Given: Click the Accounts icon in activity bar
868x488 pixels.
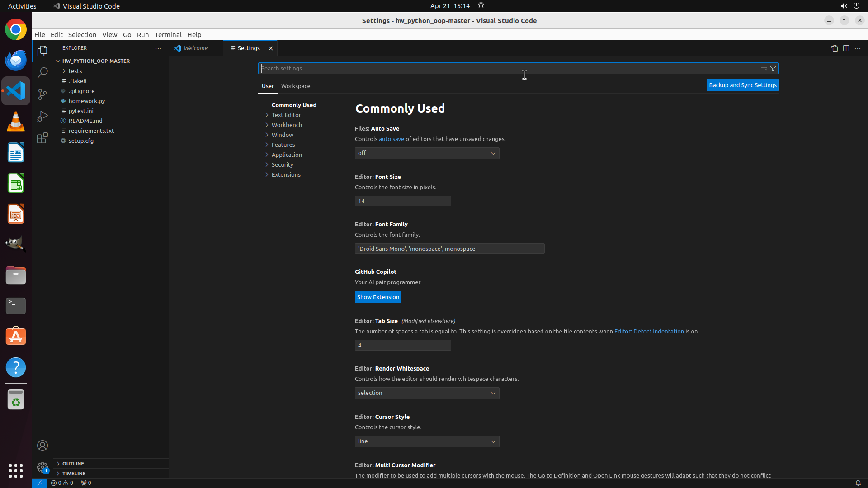Looking at the screenshot, I should click(x=42, y=446).
